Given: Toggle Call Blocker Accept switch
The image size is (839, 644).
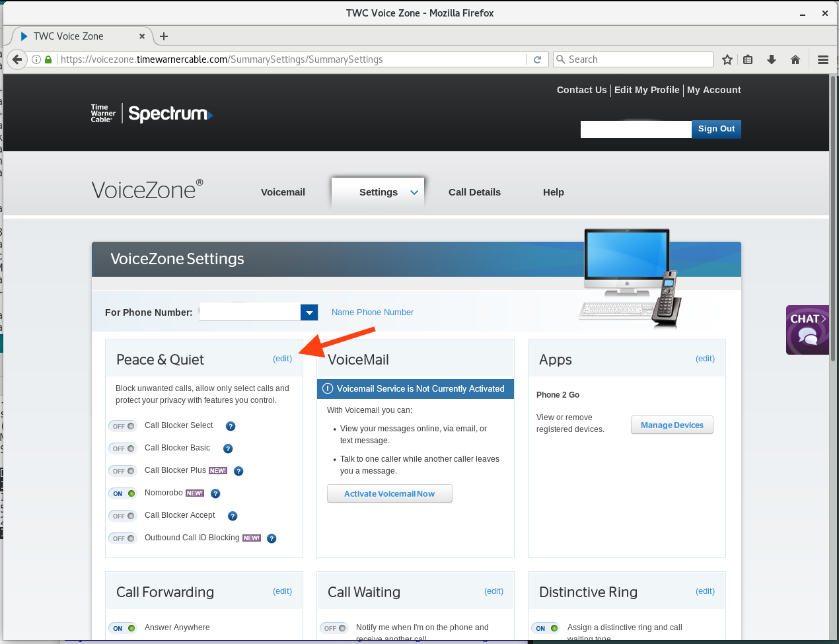Looking at the screenshot, I should [123, 516].
